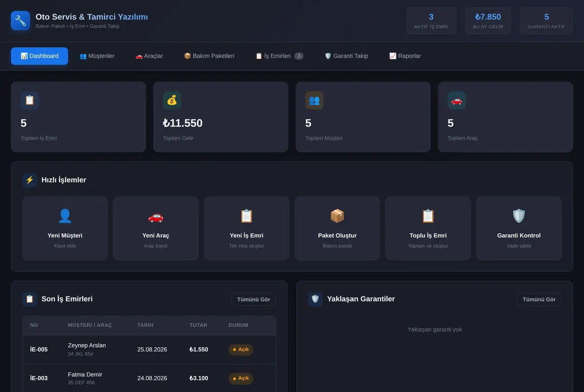Click the person icon in Yeni Müşteri tile
This screenshot has height=392, width=584.
tap(65, 216)
